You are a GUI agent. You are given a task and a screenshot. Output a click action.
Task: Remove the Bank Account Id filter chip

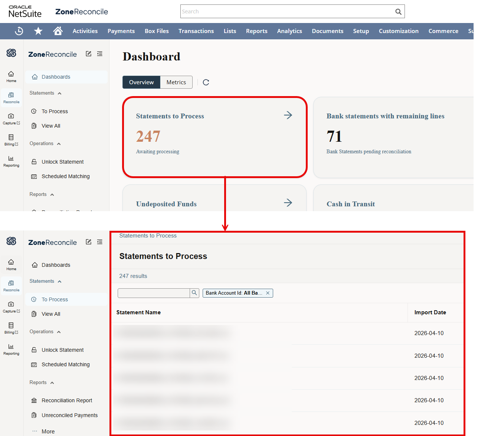(x=268, y=293)
